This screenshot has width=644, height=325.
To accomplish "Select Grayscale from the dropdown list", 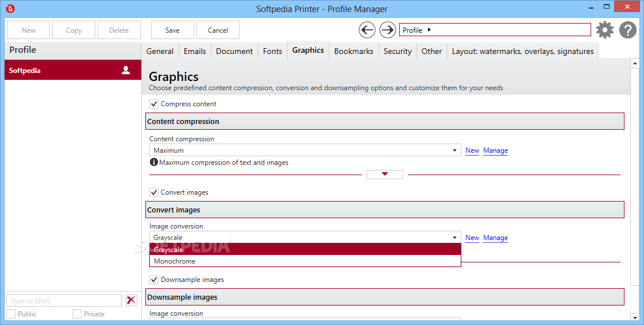I will point(305,249).
